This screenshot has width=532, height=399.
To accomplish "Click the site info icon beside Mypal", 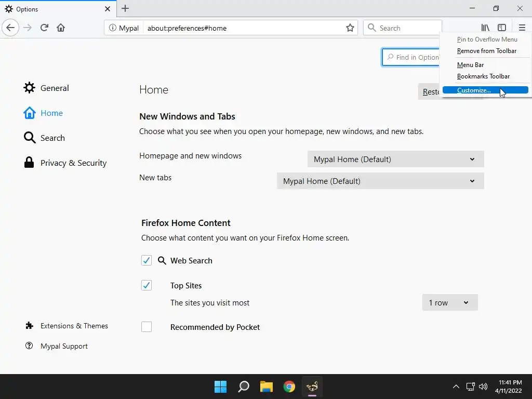I will tap(112, 28).
